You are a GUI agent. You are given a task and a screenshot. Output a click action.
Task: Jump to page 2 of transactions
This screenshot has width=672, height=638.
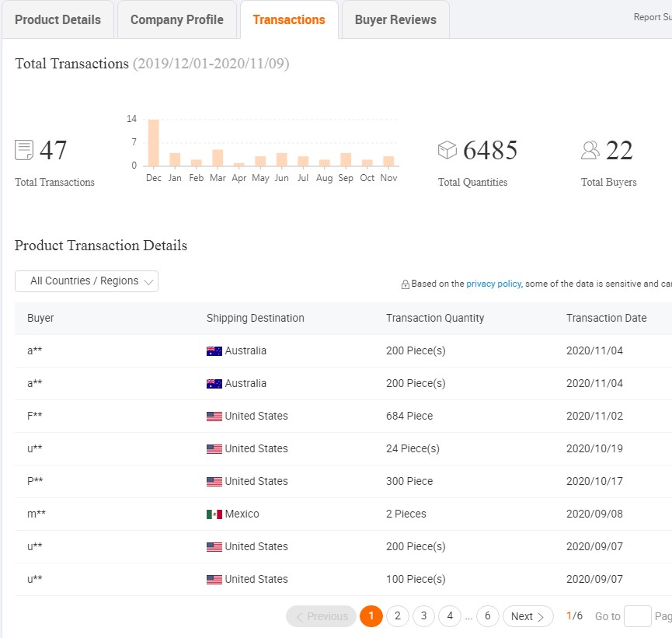click(397, 616)
